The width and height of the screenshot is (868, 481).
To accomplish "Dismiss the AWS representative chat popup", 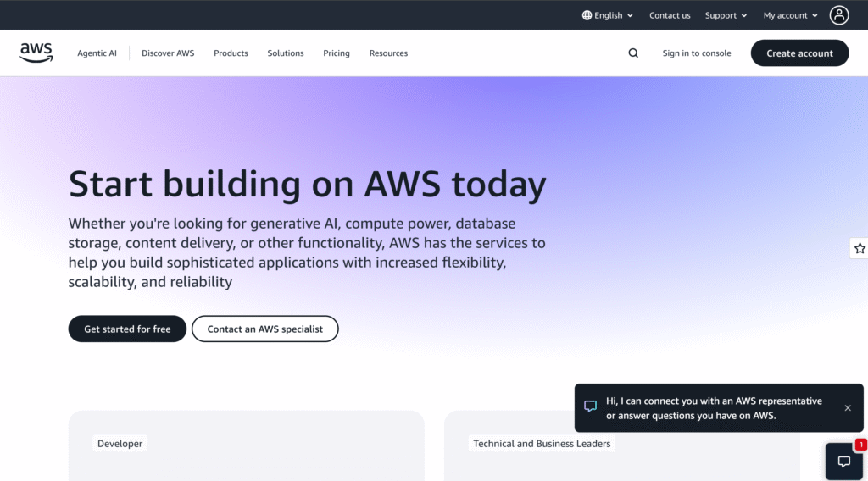I will (x=848, y=408).
